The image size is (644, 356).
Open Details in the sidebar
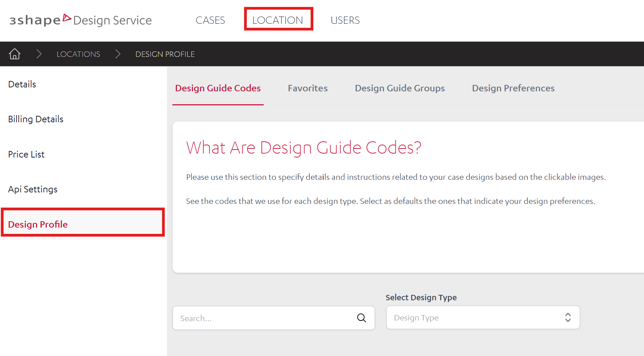pyautogui.click(x=22, y=85)
